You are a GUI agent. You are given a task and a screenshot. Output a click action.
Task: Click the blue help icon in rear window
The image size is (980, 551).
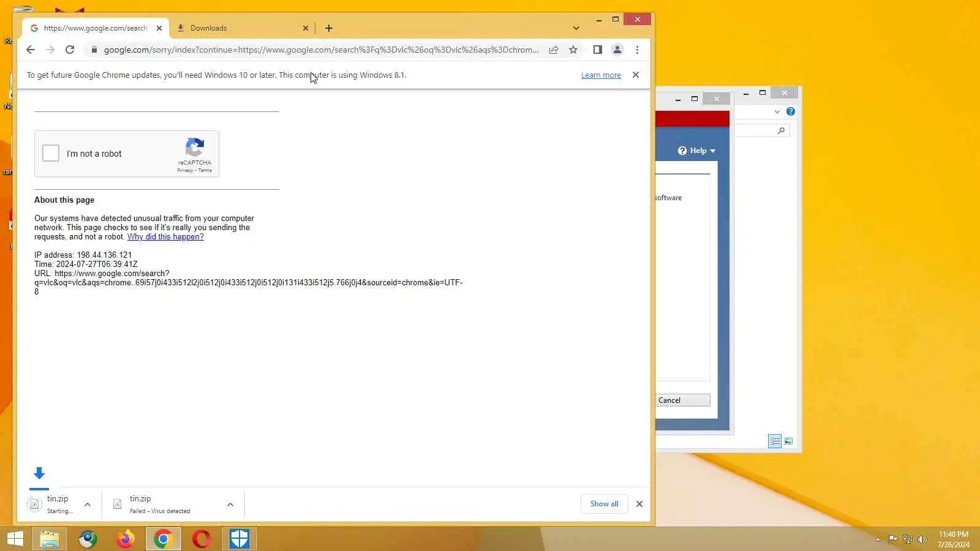(x=791, y=111)
